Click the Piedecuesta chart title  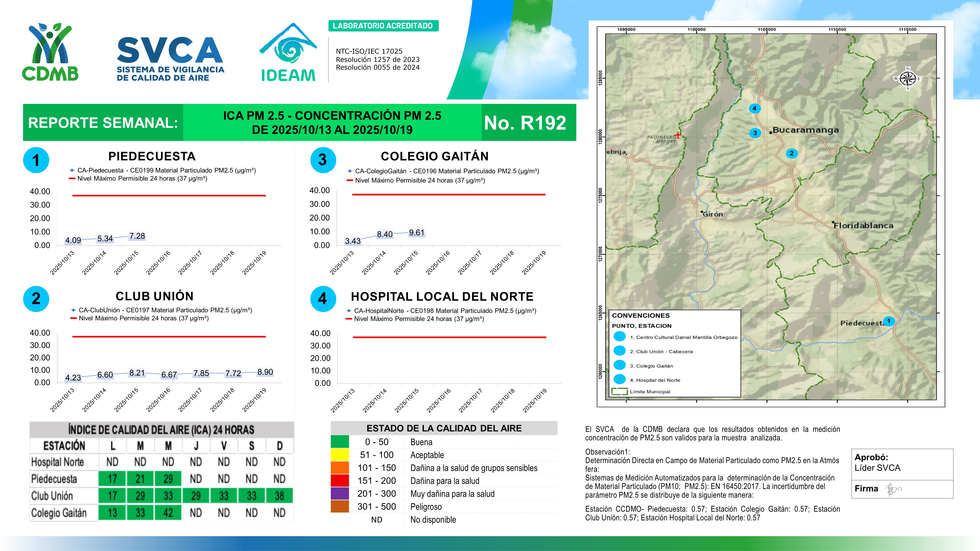(152, 156)
